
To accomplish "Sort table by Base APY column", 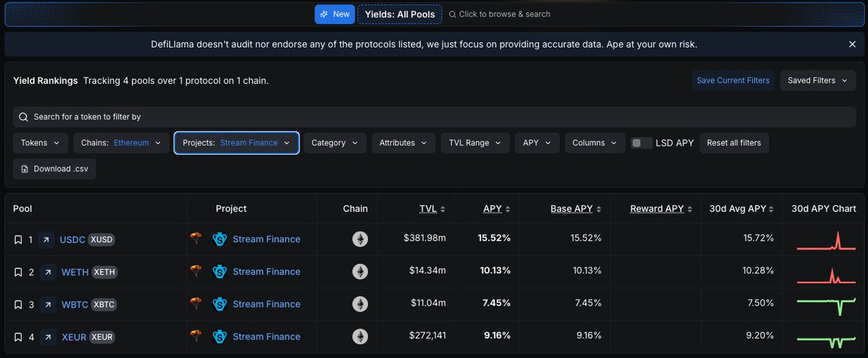I will pos(576,209).
